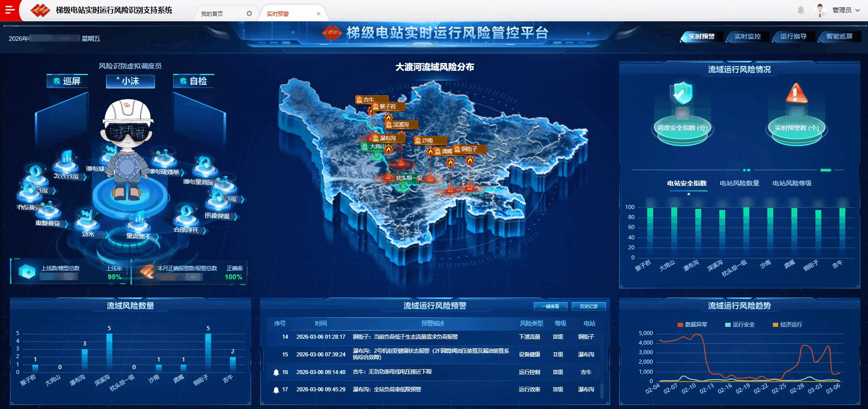Screen dimensions: 868x409
Task: Toggle 经济运行 series in trend legend
Action: 787,325
